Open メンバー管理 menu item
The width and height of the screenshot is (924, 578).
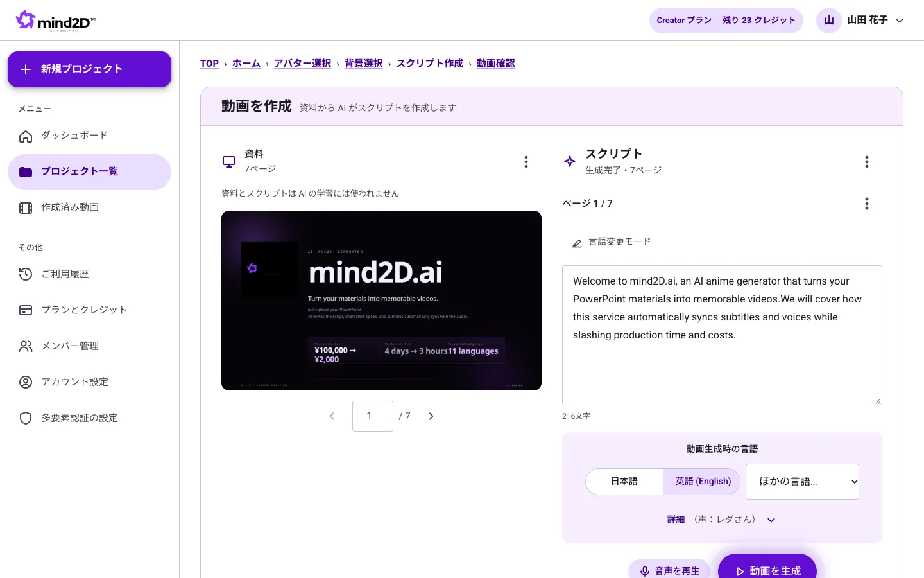coord(89,346)
